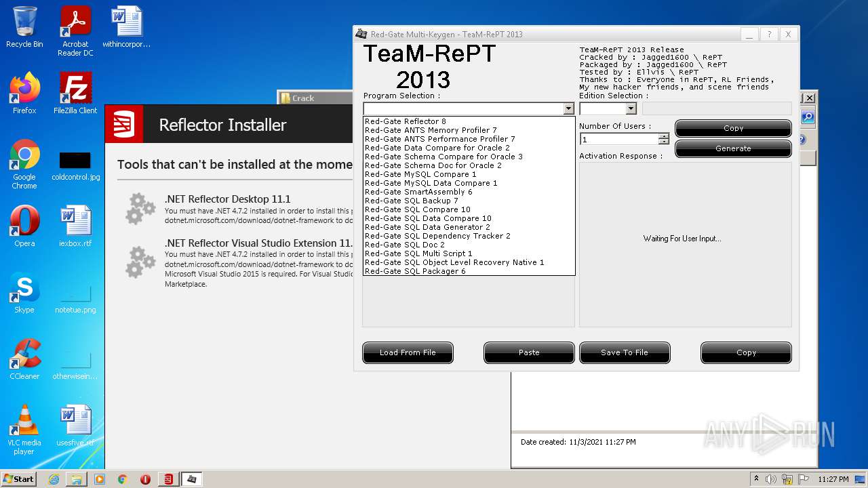This screenshot has width=868, height=488.
Task: Click the red Reflector Installer logo
Action: 124,124
